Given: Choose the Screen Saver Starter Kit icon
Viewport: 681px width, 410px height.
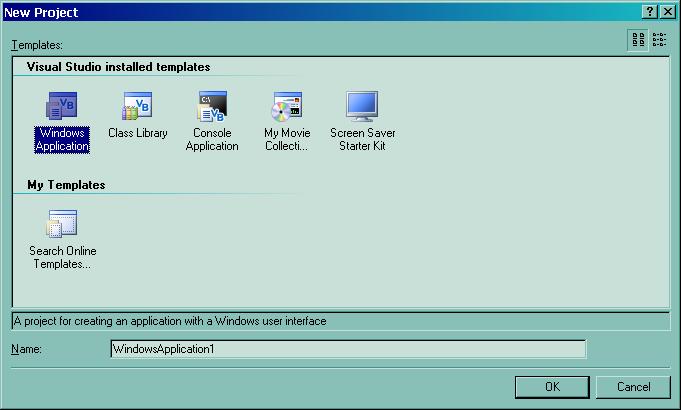Looking at the screenshot, I should [x=362, y=106].
